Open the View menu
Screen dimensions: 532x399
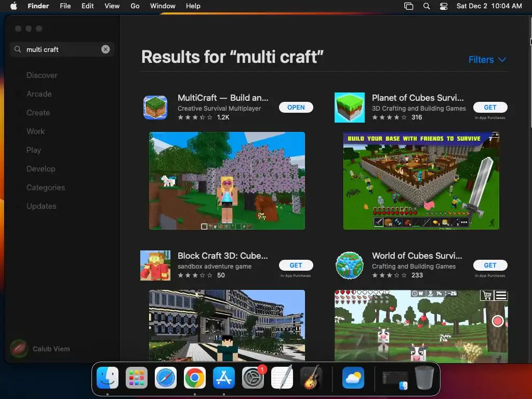click(112, 6)
